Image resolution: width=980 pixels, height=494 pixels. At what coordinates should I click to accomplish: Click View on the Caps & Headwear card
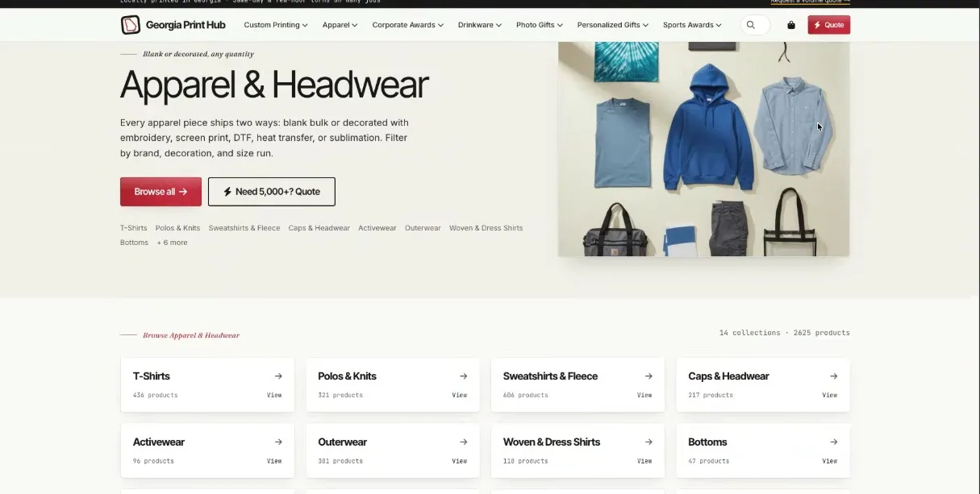point(830,395)
